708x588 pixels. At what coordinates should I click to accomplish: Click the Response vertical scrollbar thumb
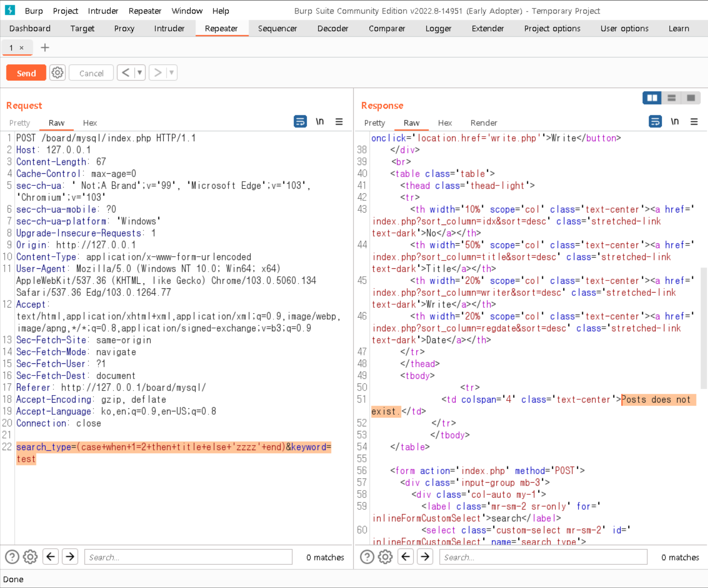click(x=704, y=328)
